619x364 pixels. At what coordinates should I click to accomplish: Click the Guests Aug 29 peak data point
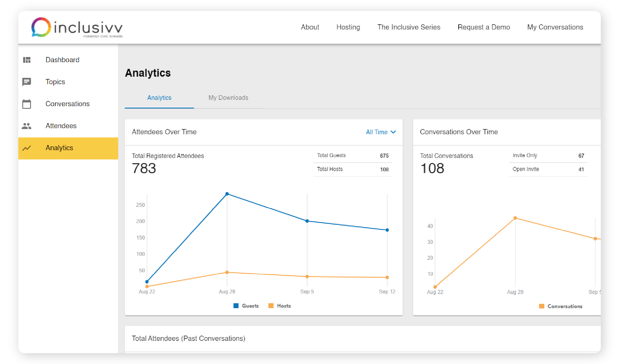click(227, 194)
